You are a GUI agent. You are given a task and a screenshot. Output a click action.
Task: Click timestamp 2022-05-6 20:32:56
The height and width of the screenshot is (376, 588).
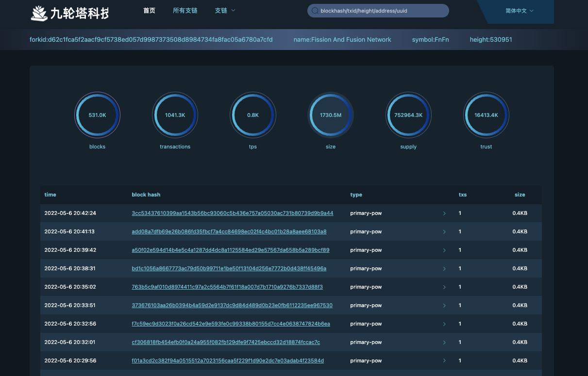pyautogui.click(x=70, y=324)
